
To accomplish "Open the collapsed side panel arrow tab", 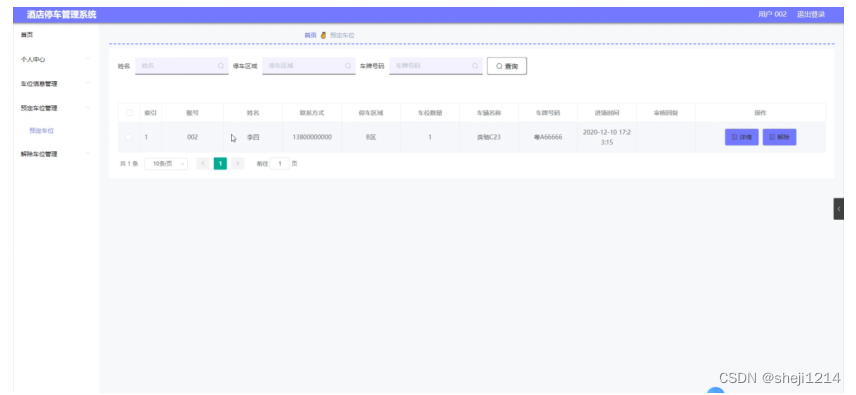I will [x=839, y=209].
